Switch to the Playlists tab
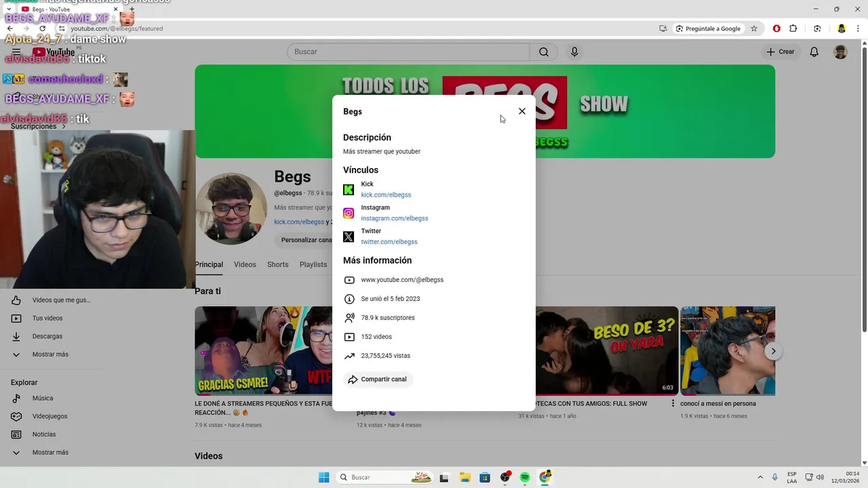Image resolution: width=868 pixels, height=488 pixels. pos(313,264)
